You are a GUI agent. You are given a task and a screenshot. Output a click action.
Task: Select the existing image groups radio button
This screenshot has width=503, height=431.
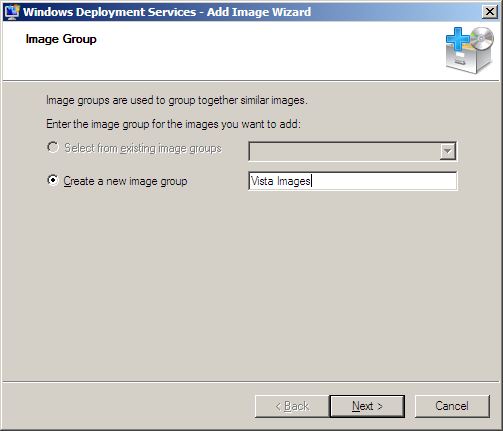point(53,147)
